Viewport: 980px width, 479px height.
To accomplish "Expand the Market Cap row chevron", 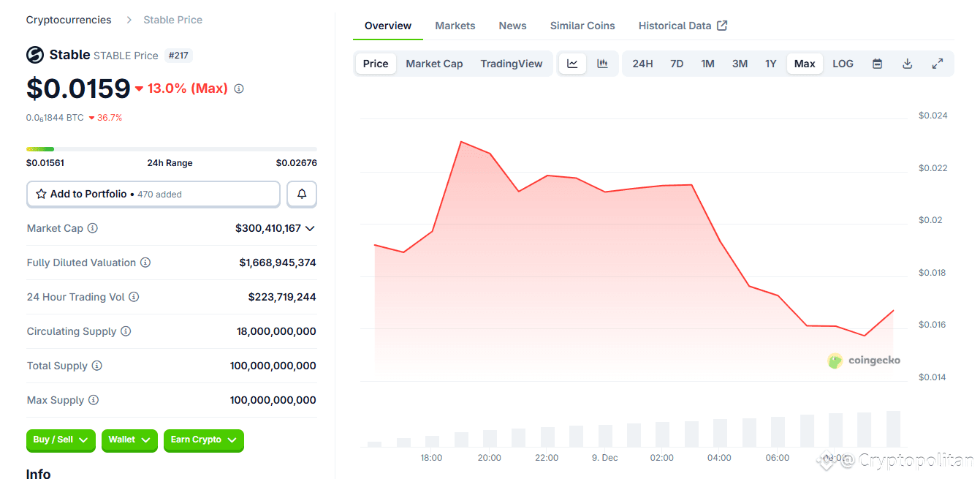I will (x=309, y=228).
